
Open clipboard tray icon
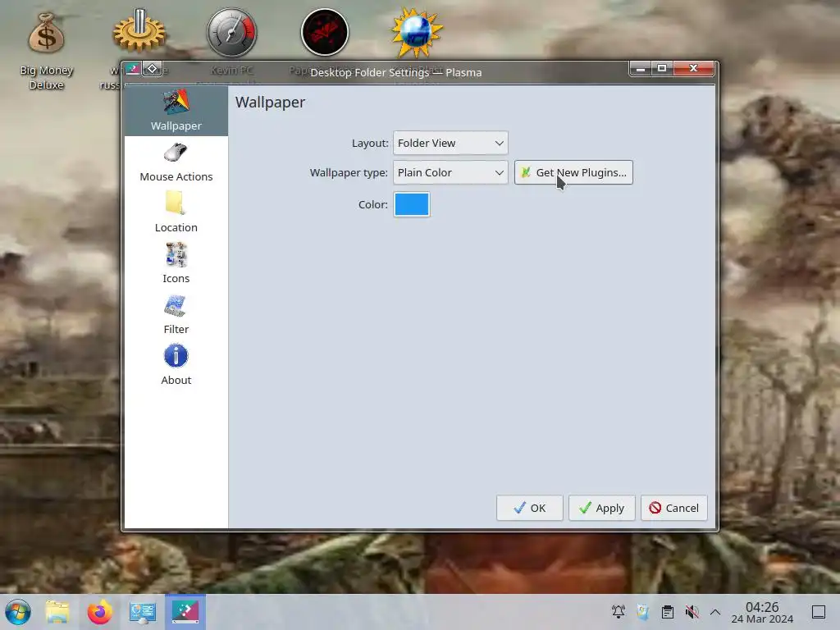(x=668, y=612)
